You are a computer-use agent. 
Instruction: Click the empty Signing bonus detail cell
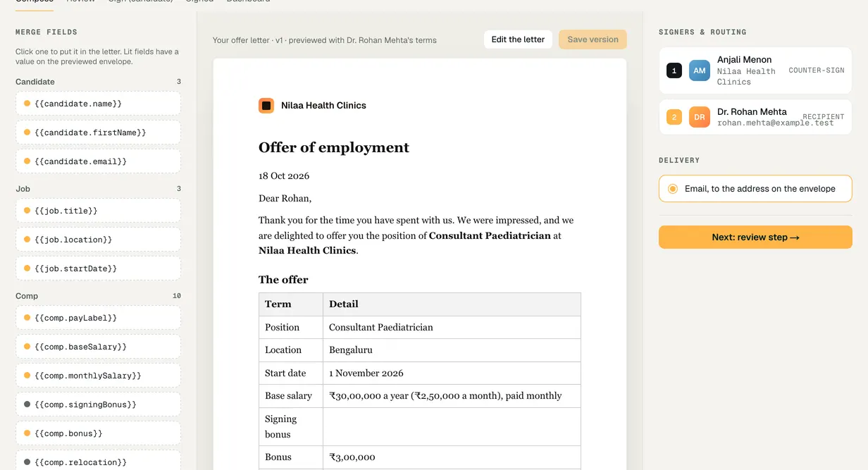[x=452, y=427]
